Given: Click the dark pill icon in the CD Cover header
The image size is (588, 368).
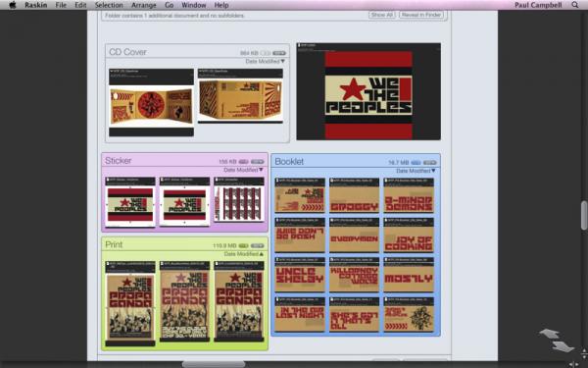Looking at the screenshot, I should coord(279,53).
